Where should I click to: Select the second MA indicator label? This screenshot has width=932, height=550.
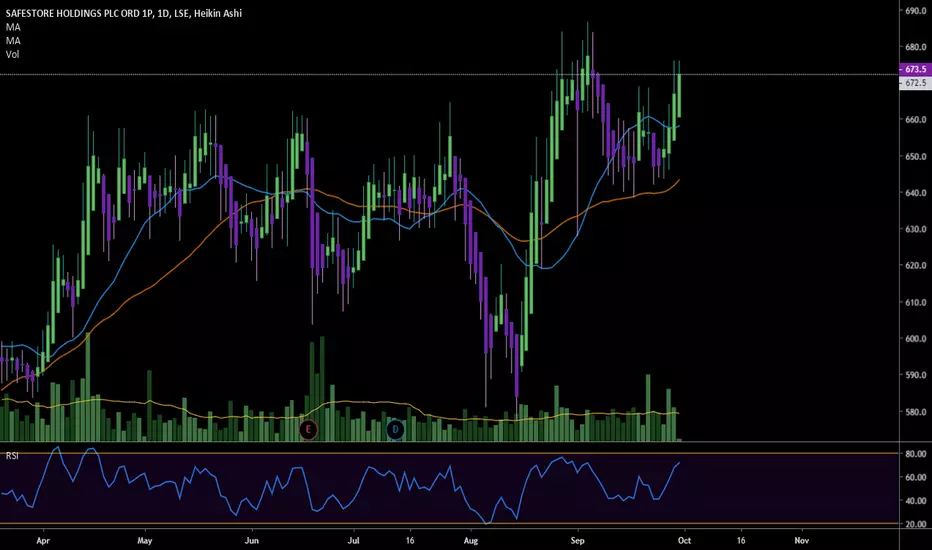[13, 40]
